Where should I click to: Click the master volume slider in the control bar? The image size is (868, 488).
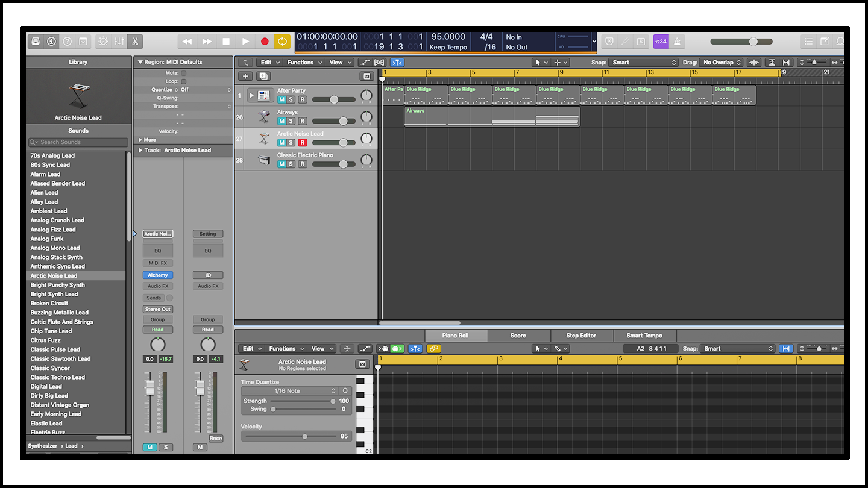741,42
